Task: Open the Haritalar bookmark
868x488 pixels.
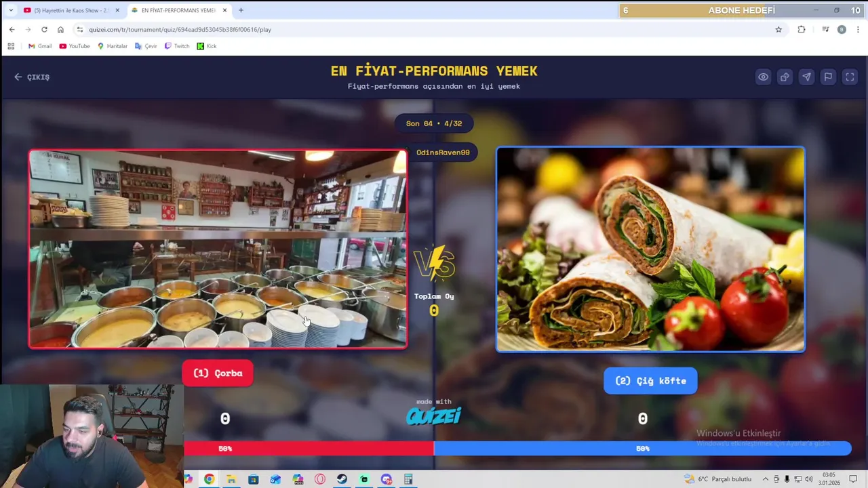Action: click(112, 46)
